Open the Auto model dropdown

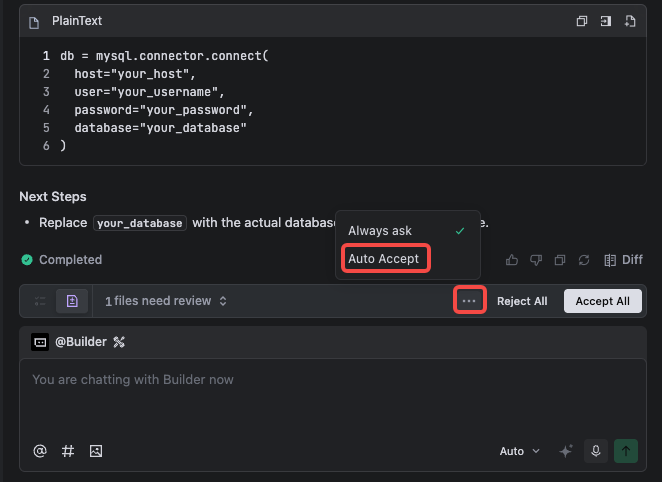[519, 451]
